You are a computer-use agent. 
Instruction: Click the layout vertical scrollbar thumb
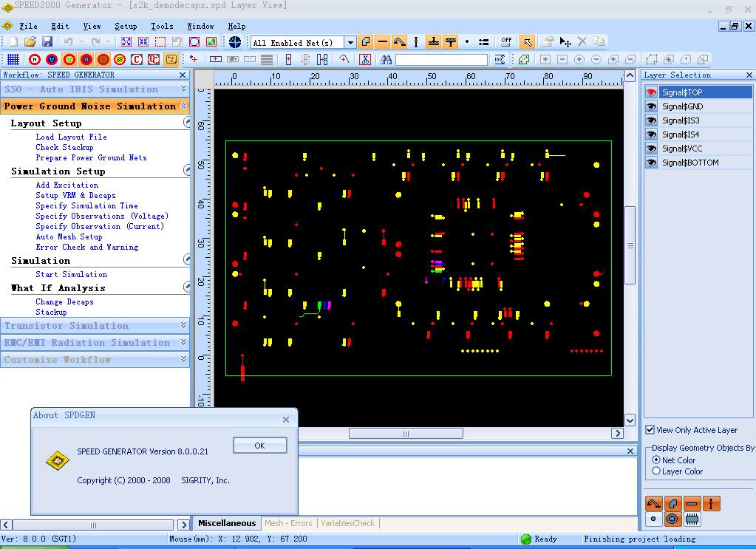[630, 245]
